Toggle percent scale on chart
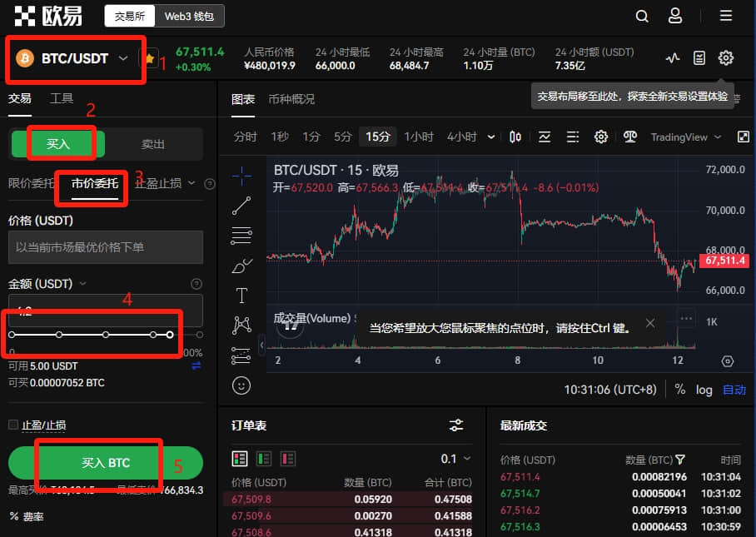This screenshot has height=537, width=756. click(680, 390)
